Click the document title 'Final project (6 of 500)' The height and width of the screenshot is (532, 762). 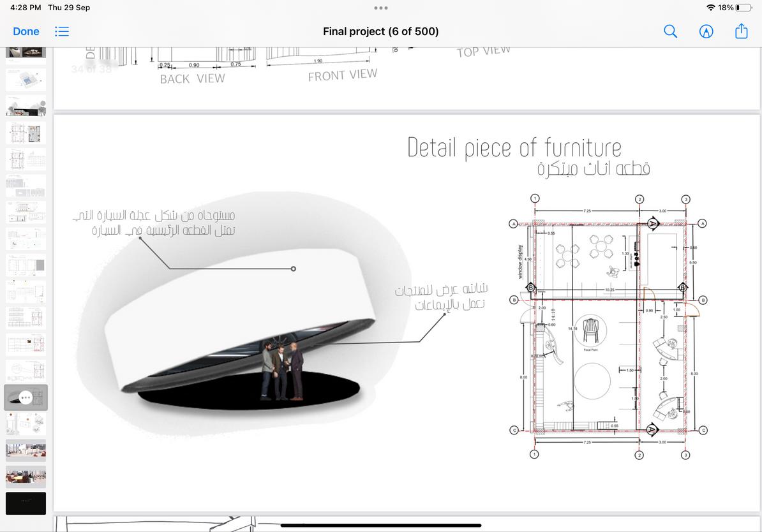380,32
